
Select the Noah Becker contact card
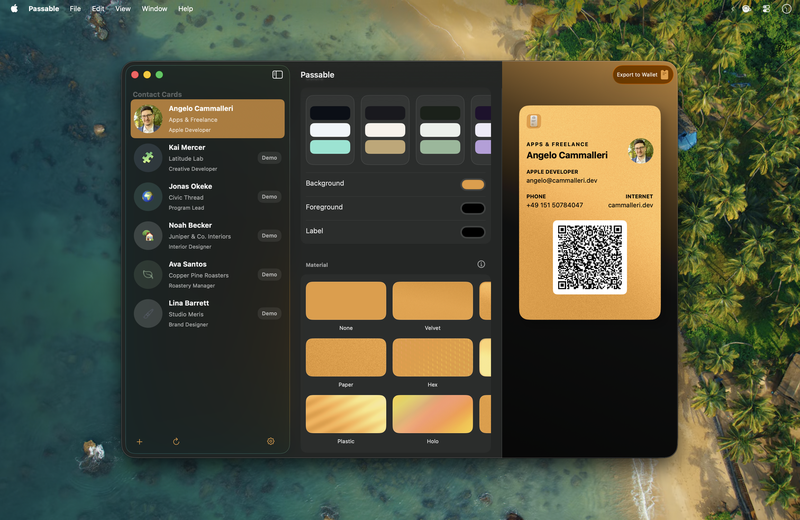(208, 235)
